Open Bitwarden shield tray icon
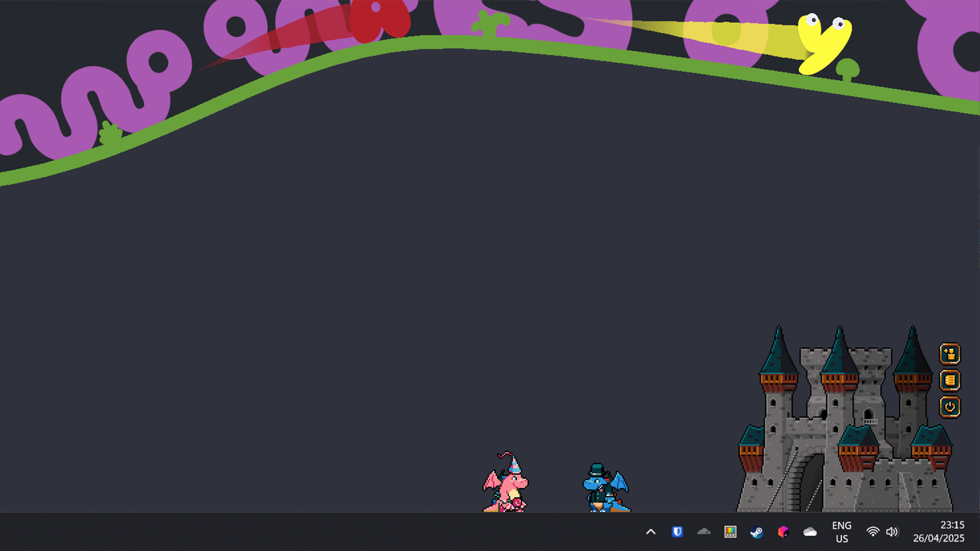 (677, 532)
